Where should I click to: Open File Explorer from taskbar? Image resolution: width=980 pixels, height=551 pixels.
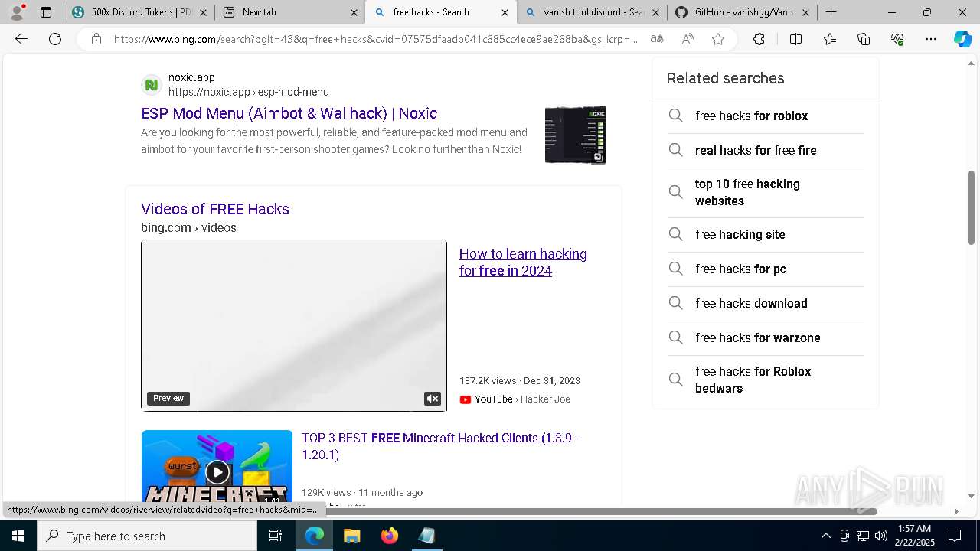click(352, 536)
